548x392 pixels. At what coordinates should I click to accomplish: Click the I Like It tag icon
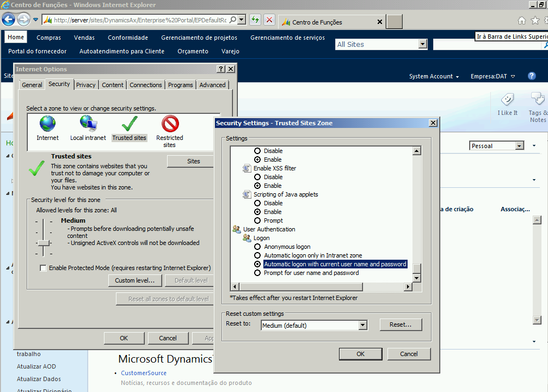(x=507, y=100)
